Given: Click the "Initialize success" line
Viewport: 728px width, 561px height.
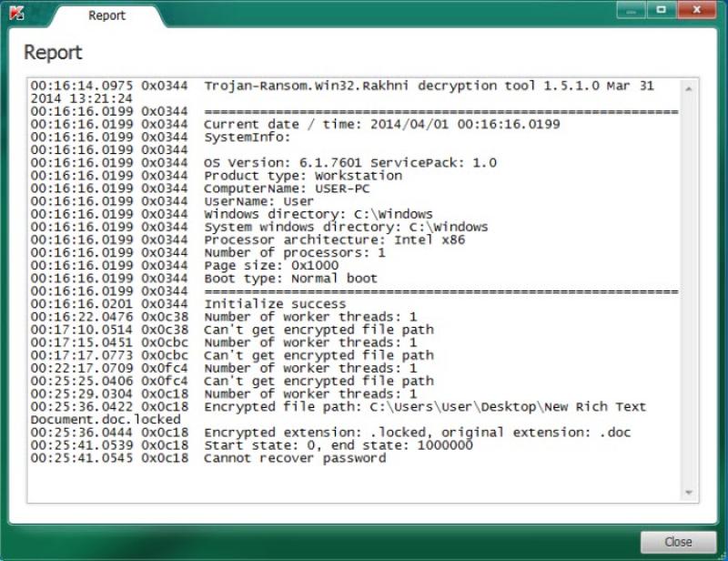Looking at the screenshot, I should pyautogui.click(x=188, y=304).
